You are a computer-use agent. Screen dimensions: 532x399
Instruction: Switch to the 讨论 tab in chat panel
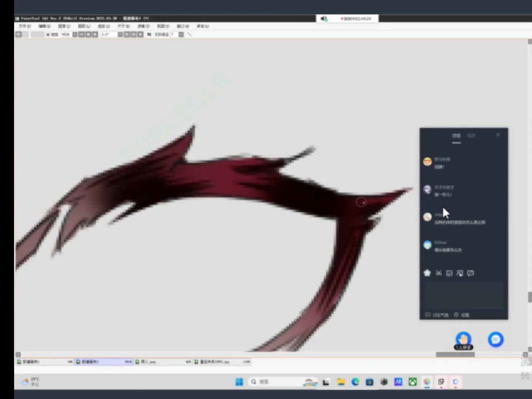[456, 136]
